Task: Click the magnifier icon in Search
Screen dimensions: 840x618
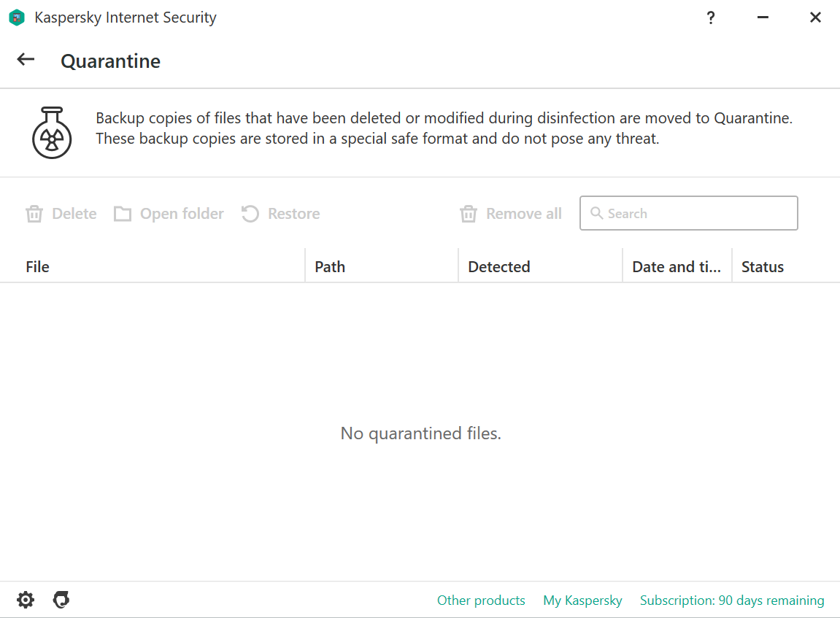Action: [596, 213]
